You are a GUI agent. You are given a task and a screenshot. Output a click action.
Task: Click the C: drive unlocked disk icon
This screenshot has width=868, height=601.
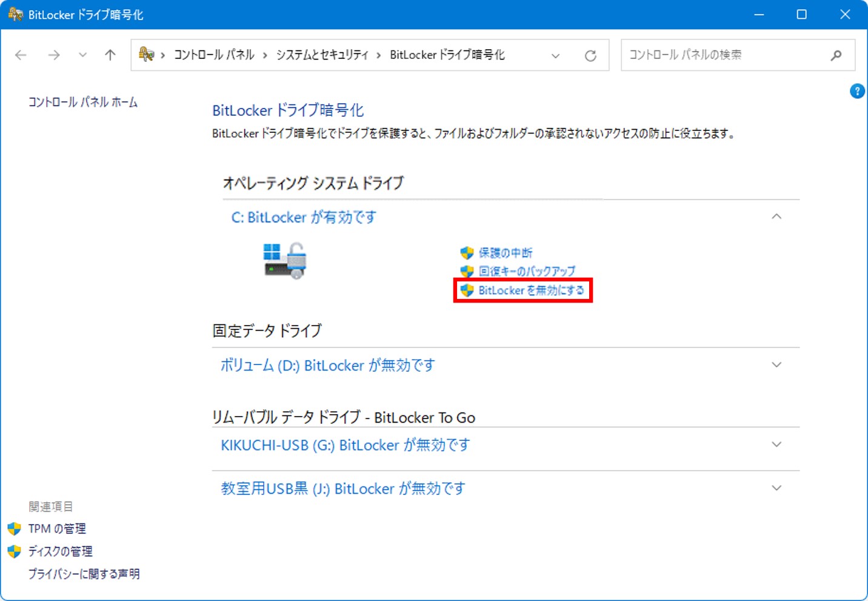click(285, 260)
